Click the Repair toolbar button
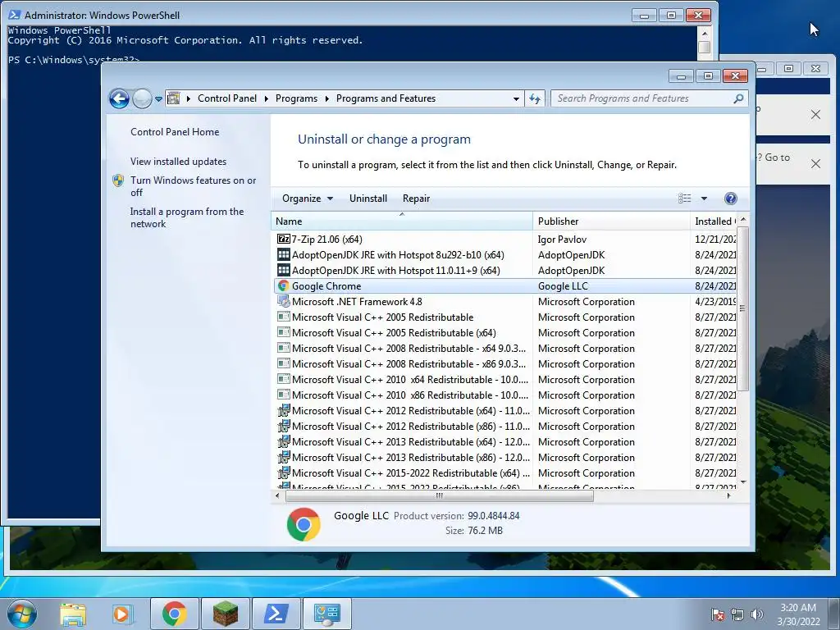Screen dimensions: 840x630 (416, 199)
